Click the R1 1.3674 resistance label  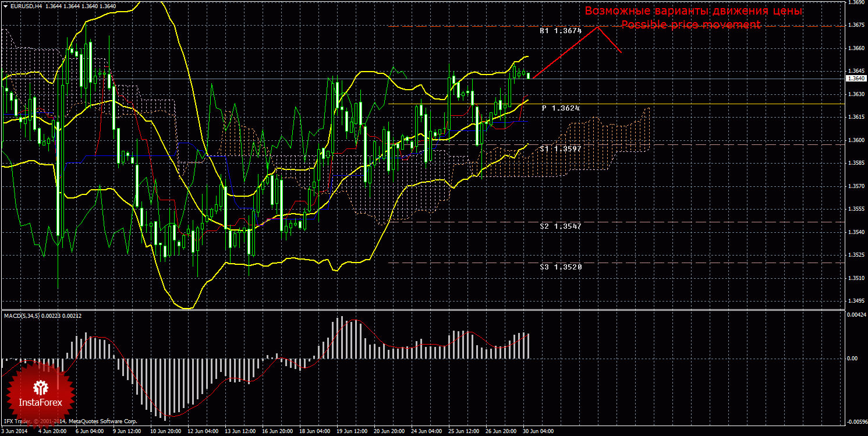[x=561, y=31]
